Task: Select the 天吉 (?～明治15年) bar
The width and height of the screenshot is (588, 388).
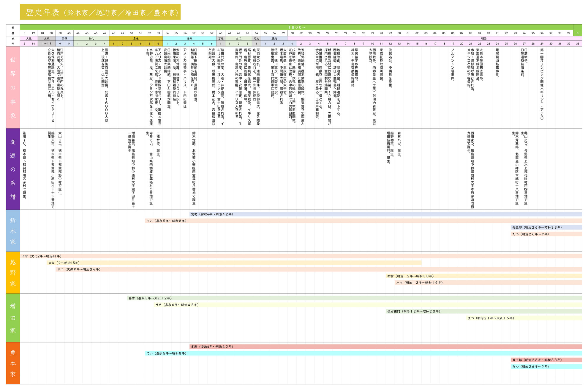Action: 234,263
